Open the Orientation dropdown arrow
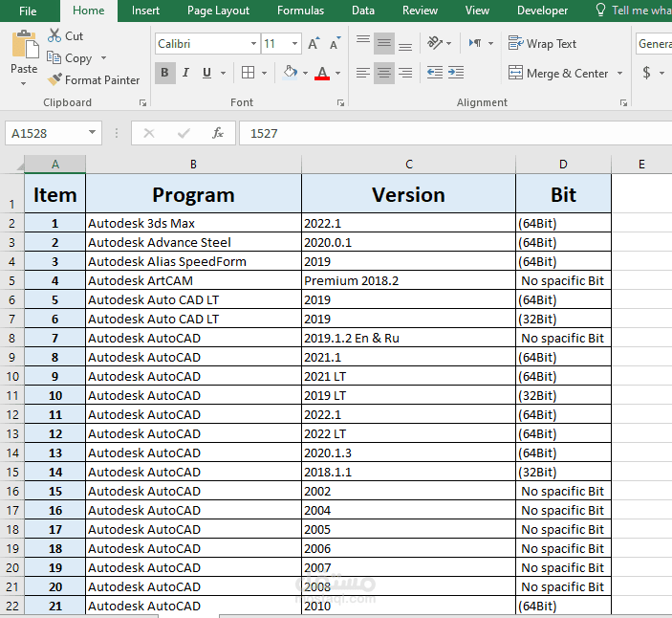The height and width of the screenshot is (618, 672). [448, 43]
